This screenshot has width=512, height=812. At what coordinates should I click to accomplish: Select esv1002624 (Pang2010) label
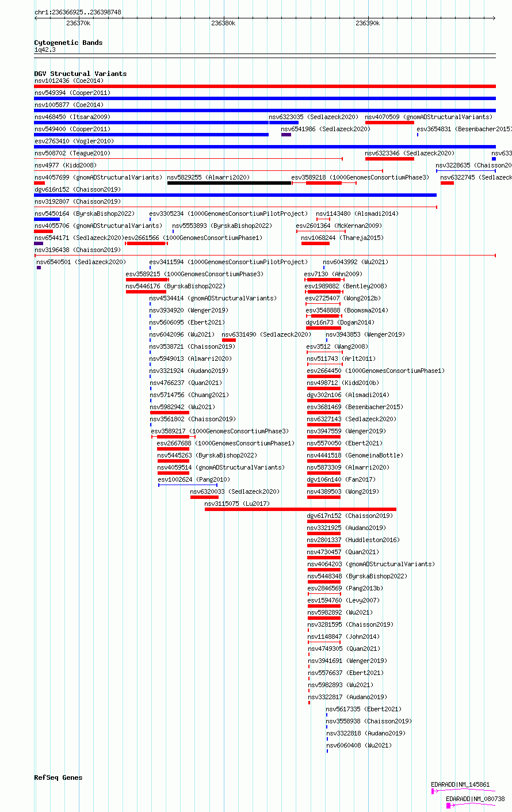tap(194, 479)
